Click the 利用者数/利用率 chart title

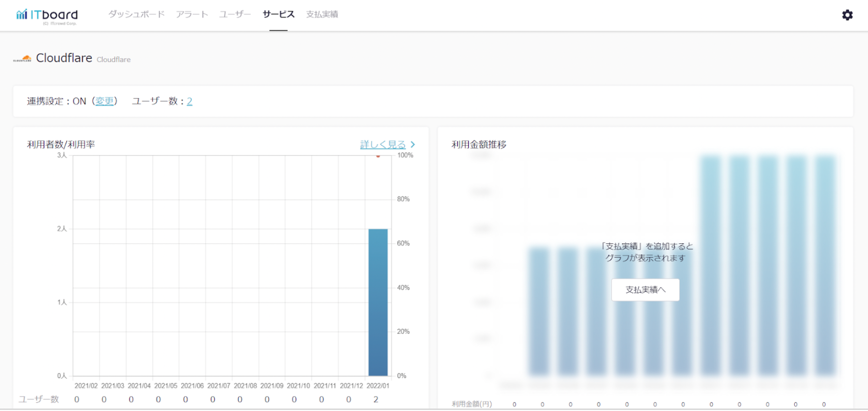tap(61, 144)
